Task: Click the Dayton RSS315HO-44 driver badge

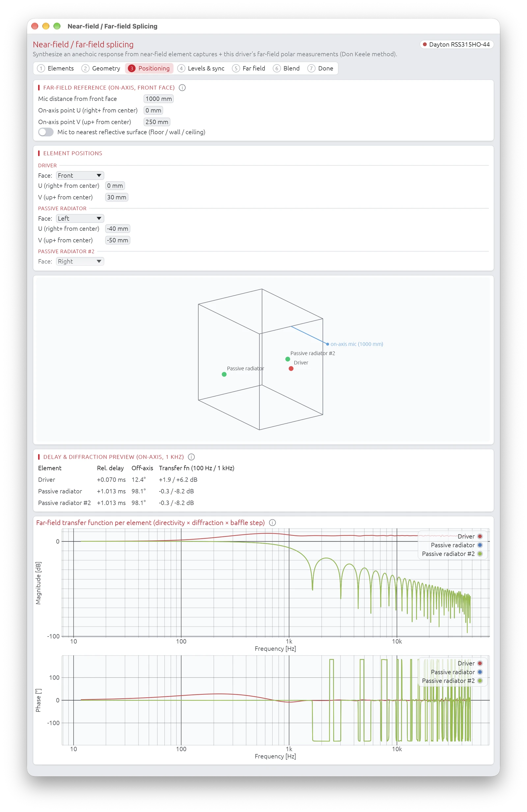Action: coord(457,44)
